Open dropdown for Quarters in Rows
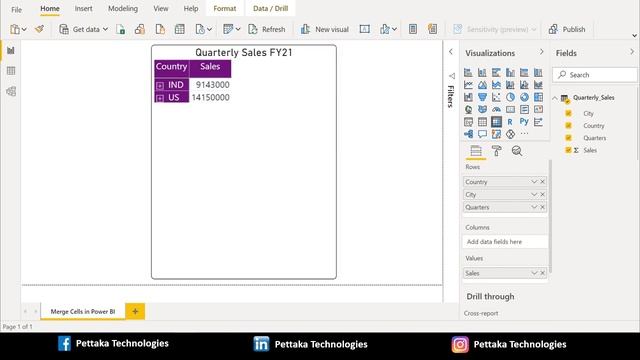The height and width of the screenshot is (360, 640). tap(533, 207)
